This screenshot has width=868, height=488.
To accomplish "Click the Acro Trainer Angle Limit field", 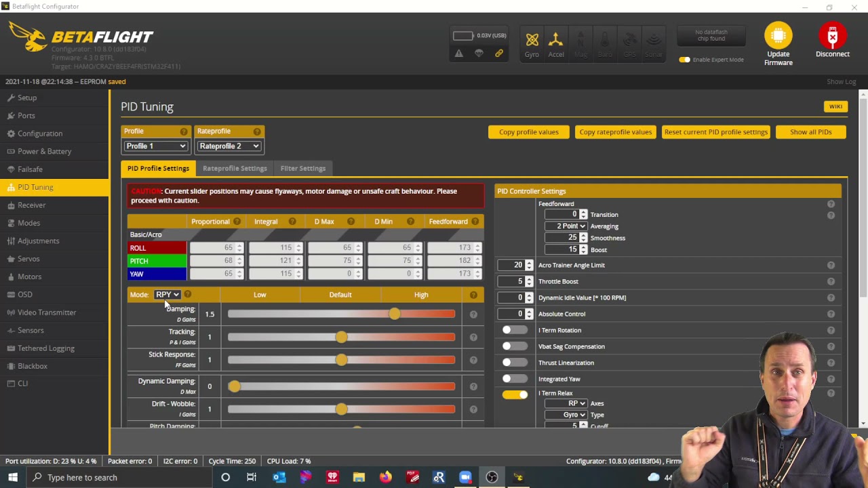I will 515,265.
